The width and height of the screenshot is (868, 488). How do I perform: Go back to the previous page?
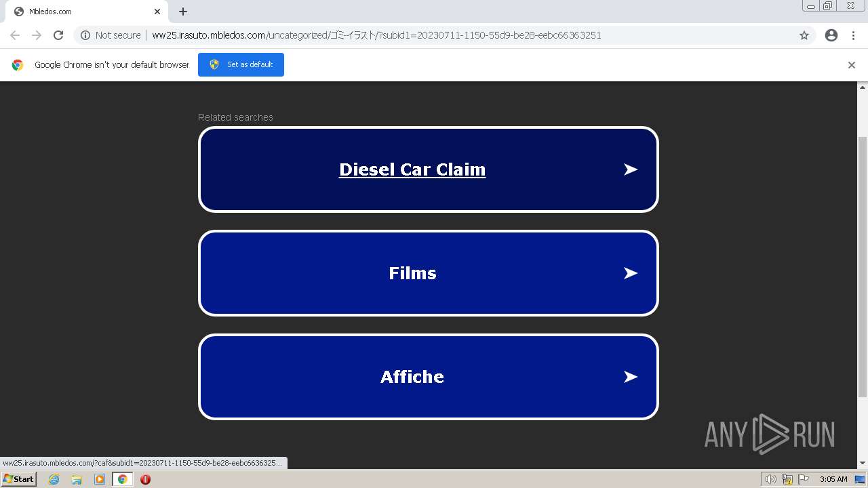15,35
